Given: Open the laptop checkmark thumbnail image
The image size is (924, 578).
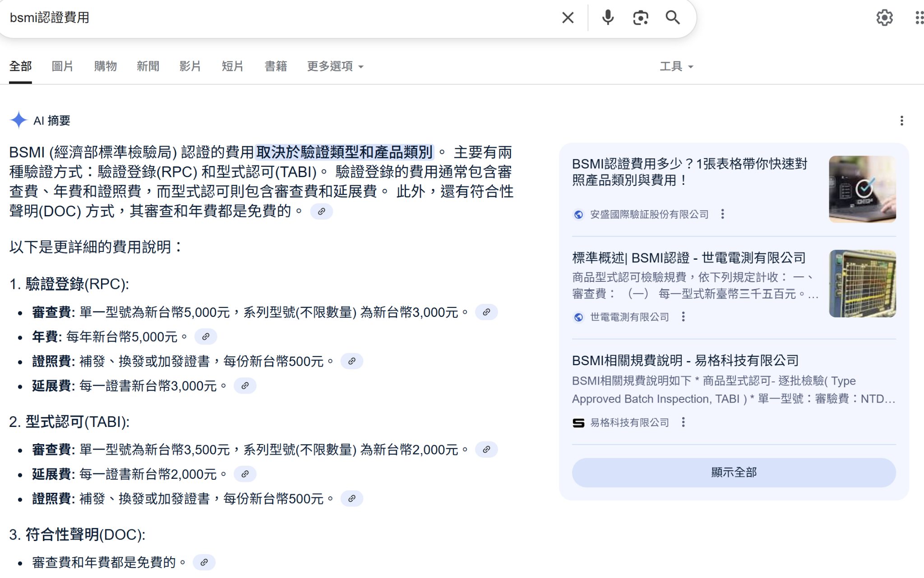Looking at the screenshot, I should pos(862,189).
